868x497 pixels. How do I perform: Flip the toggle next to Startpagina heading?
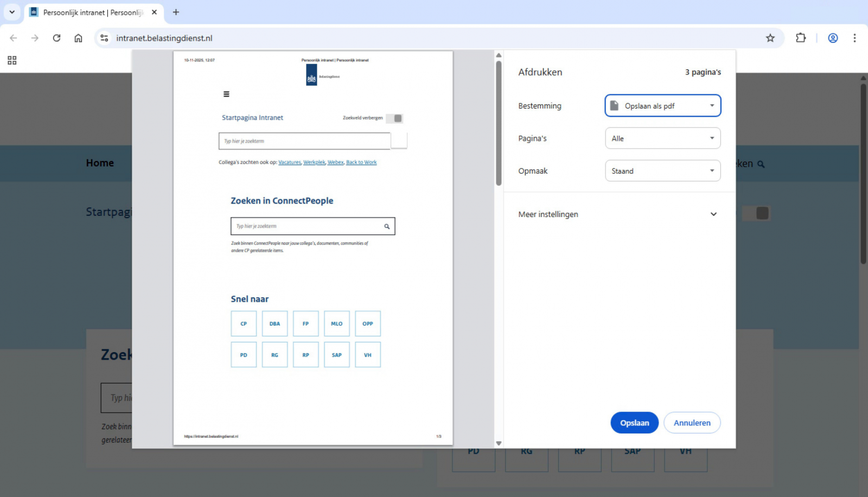[x=757, y=213]
